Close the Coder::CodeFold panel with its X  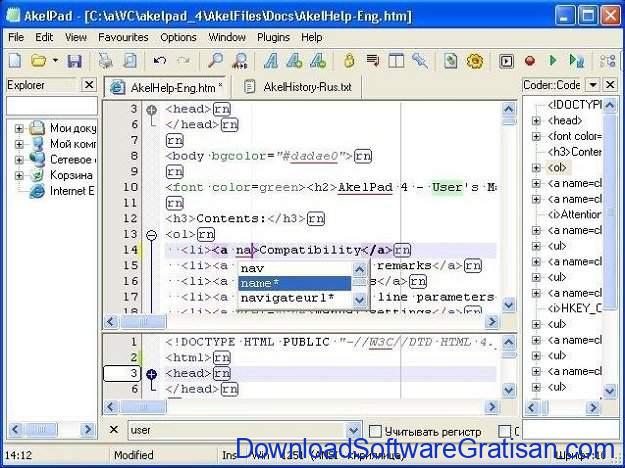(610, 85)
